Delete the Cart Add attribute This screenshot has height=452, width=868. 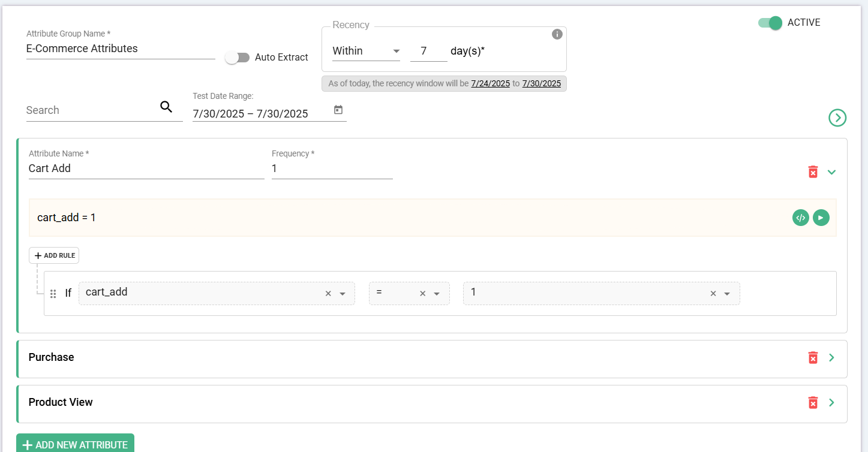tap(813, 172)
